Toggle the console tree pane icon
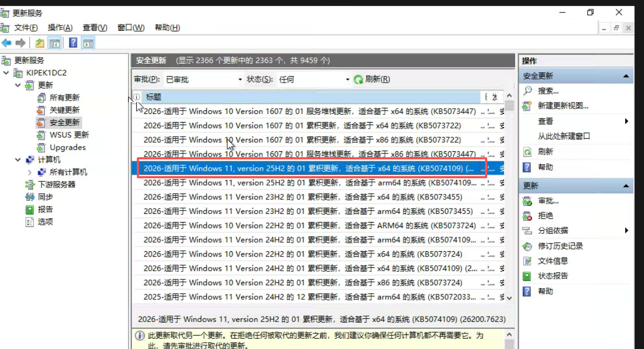The height and width of the screenshot is (349, 644). pos(55,43)
